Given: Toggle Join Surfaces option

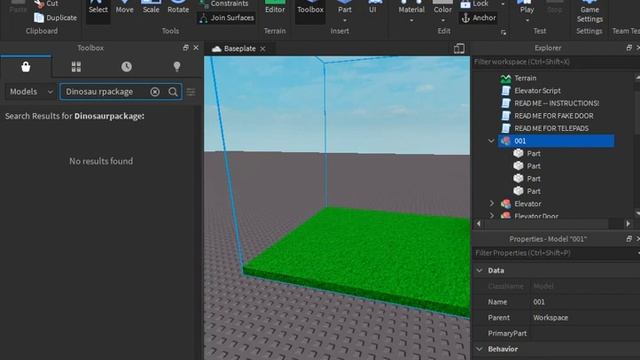Looking at the screenshot, I should point(227,18).
